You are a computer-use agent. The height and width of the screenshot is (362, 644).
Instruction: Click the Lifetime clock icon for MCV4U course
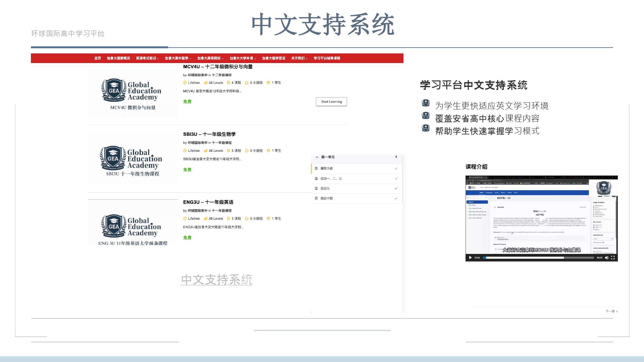click(x=185, y=83)
